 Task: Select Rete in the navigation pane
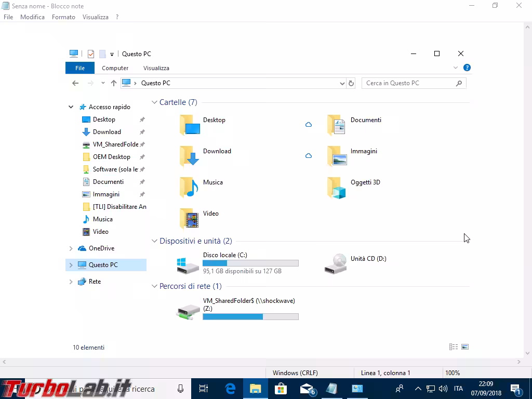point(95,282)
